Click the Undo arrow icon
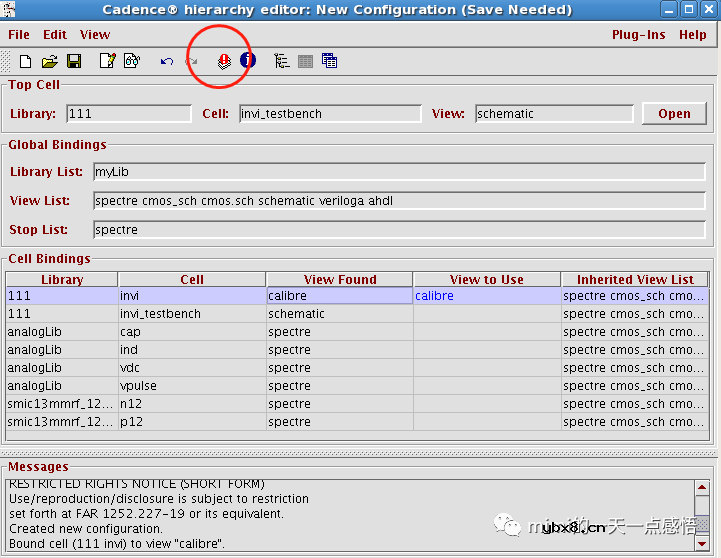Image resolution: width=721 pixels, height=558 pixels. coord(167,61)
